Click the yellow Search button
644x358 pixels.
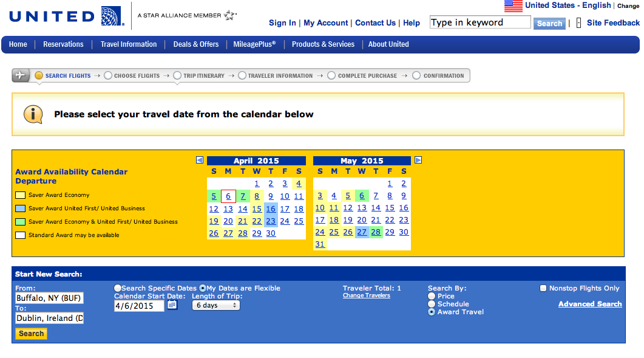coord(31,334)
